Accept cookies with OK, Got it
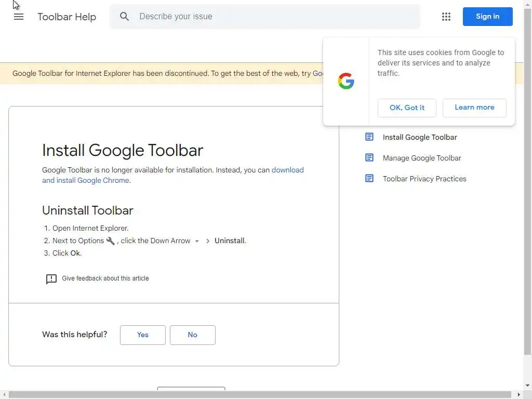This screenshot has width=532, height=399. (x=407, y=108)
